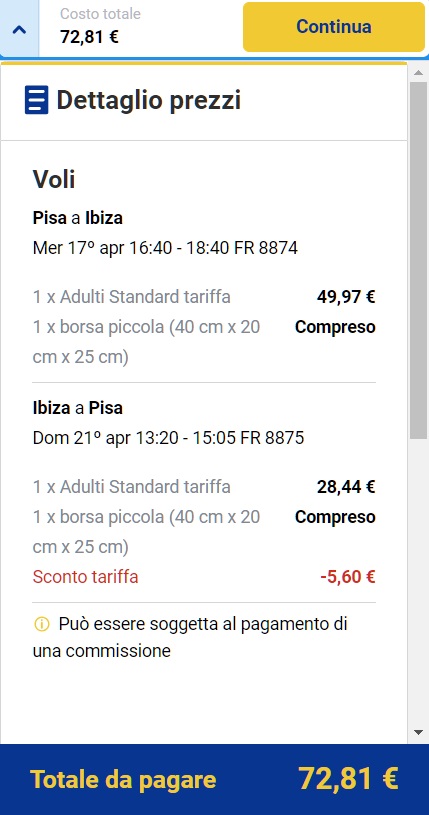Click the commission info circle icon

tap(41, 624)
